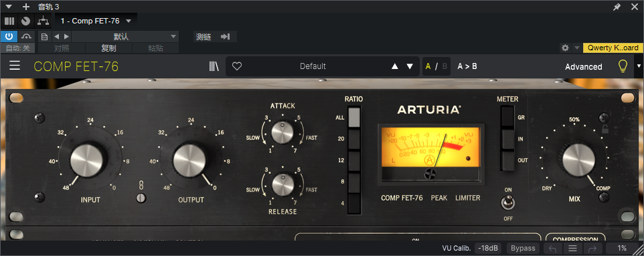This screenshot has width=644, height=256.
Task: Click the 自动: 关 automation button
Action: tap(17, 48)
